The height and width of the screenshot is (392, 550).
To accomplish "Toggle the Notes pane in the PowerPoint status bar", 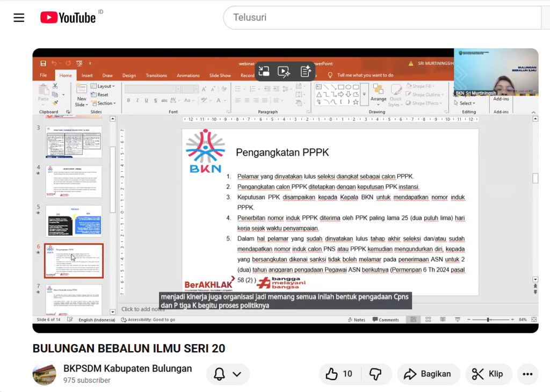I will (356, 320).
